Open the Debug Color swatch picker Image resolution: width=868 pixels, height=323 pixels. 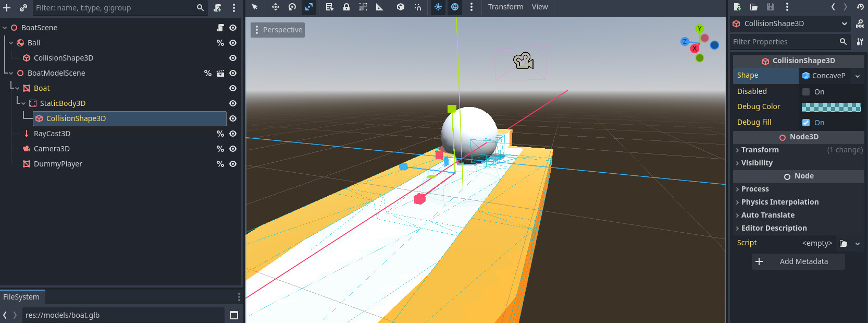pos(831,107)
